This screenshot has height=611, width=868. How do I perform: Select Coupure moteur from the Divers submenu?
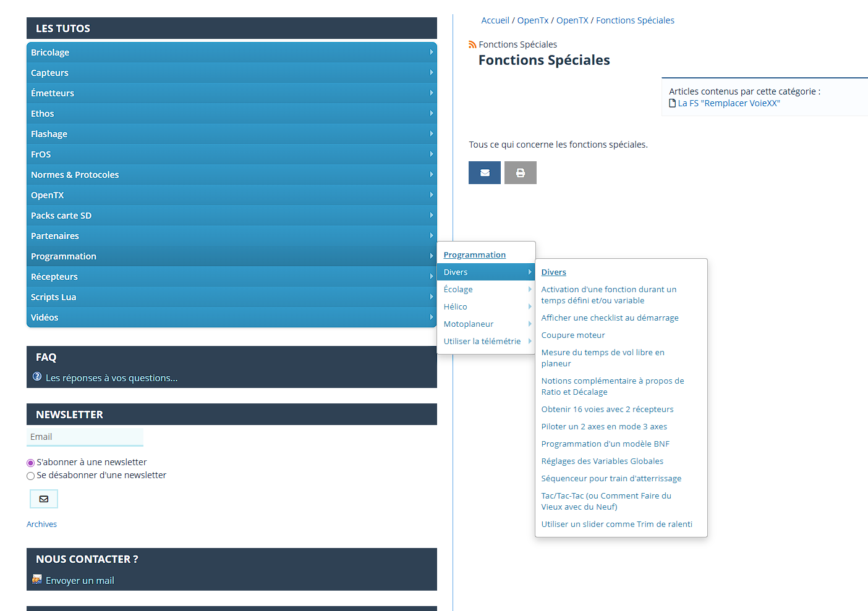[573, 335]
